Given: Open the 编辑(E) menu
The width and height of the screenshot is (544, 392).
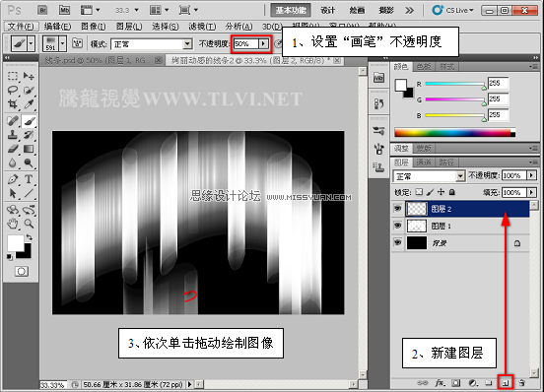Looking at the screenshot, I should [x=57, y=27].
